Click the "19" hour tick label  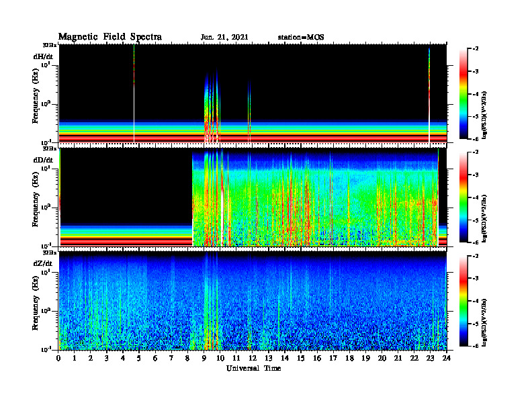point(365,359)
